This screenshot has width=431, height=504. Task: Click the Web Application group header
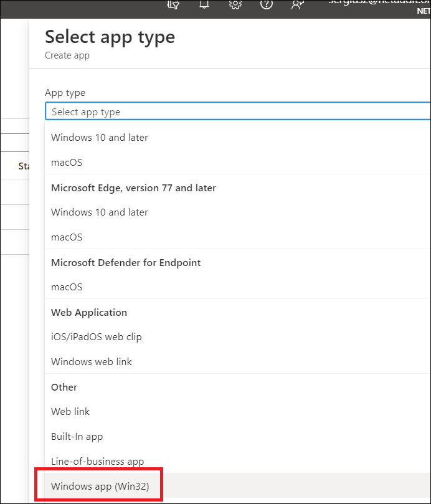pyautogui.click(x=89, y=312)
